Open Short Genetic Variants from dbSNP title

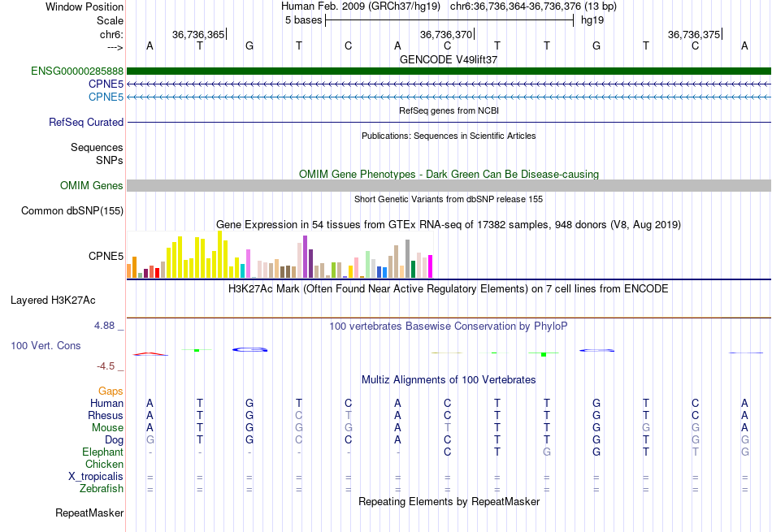(x=449, y=199)
